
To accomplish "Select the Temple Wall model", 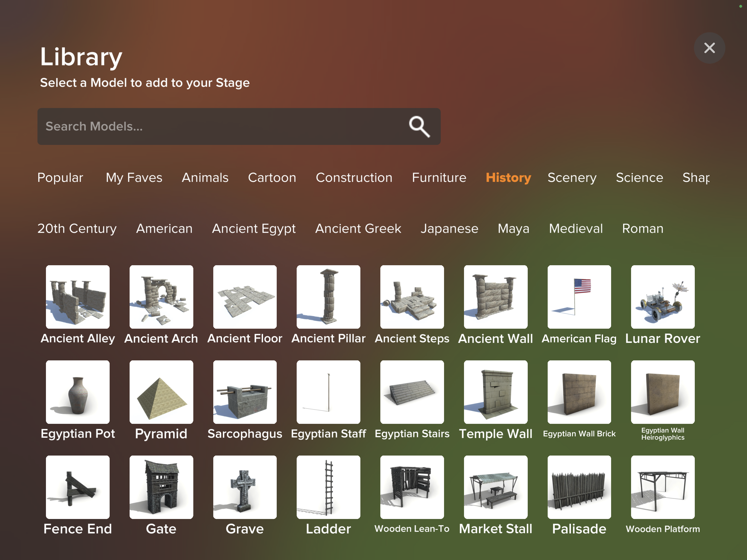I will (495, 392).
